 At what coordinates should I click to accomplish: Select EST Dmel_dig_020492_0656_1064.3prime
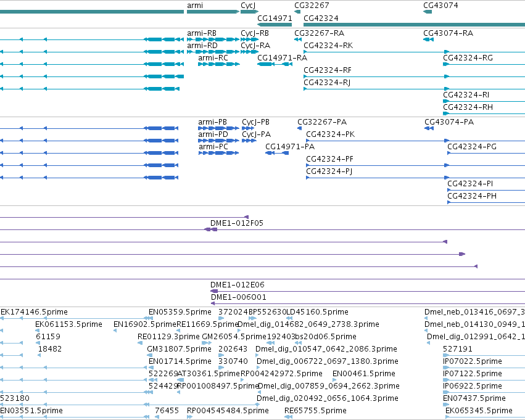[258, 405]
